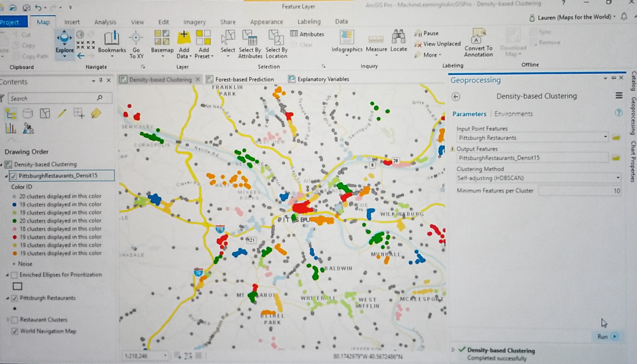List layers by editing
637x364 pixels.
tap(62, 113)
